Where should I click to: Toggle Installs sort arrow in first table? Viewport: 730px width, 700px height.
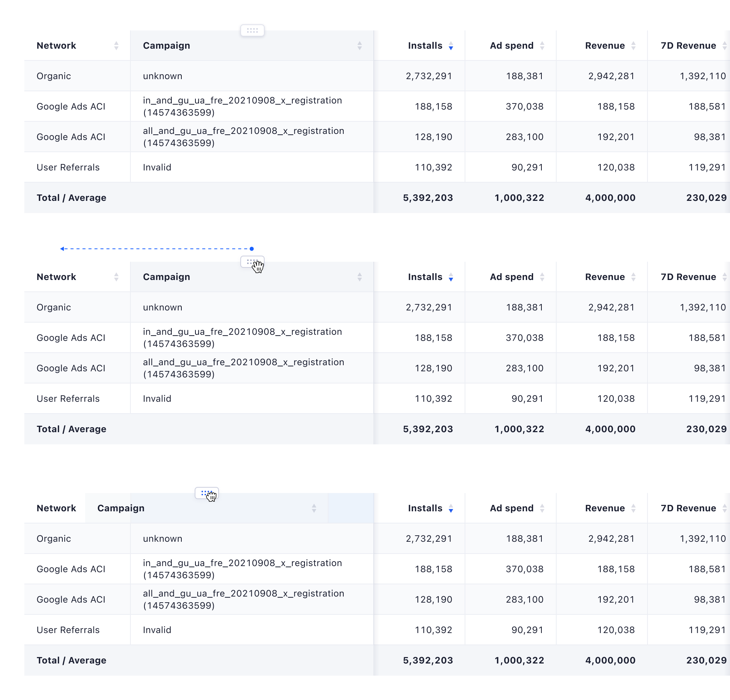tap(451, 46)
